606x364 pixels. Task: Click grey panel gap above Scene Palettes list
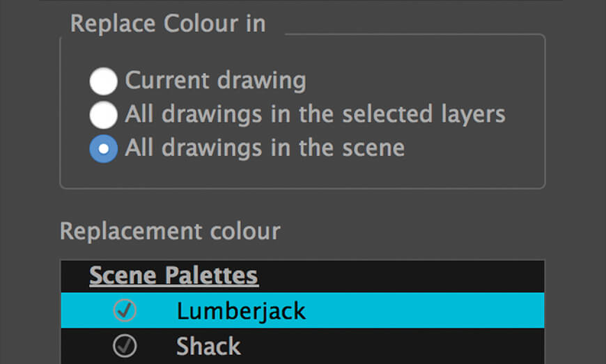(302, 252)
